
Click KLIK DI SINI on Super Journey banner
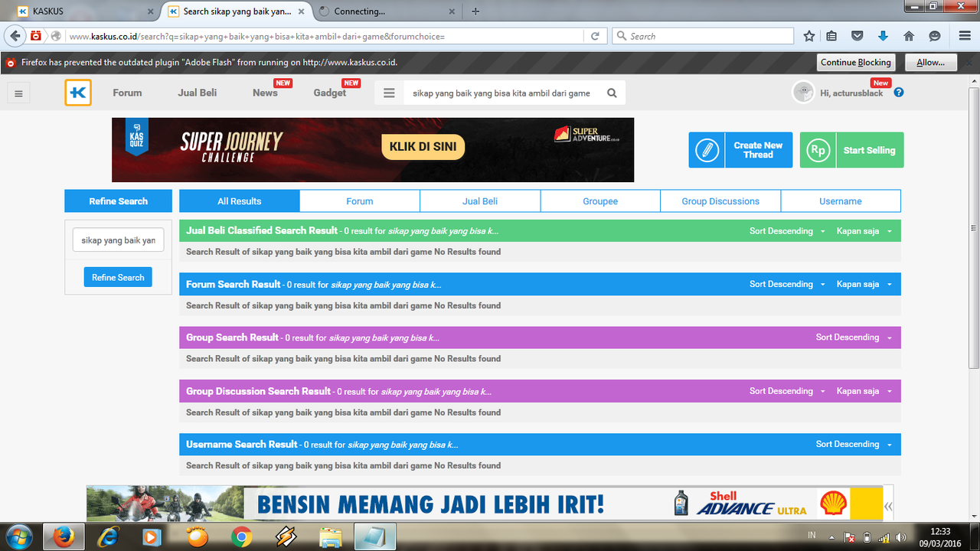pos(423,147)
